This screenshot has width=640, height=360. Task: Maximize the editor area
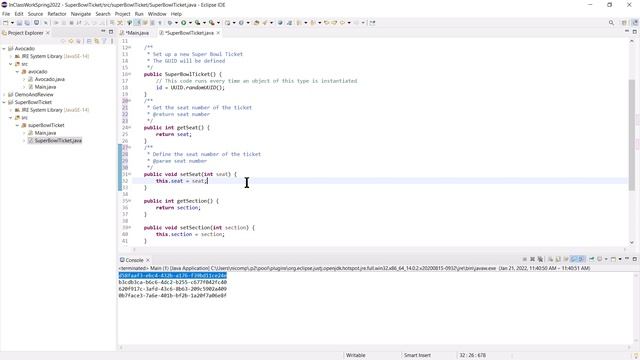(x=634, y=32)
